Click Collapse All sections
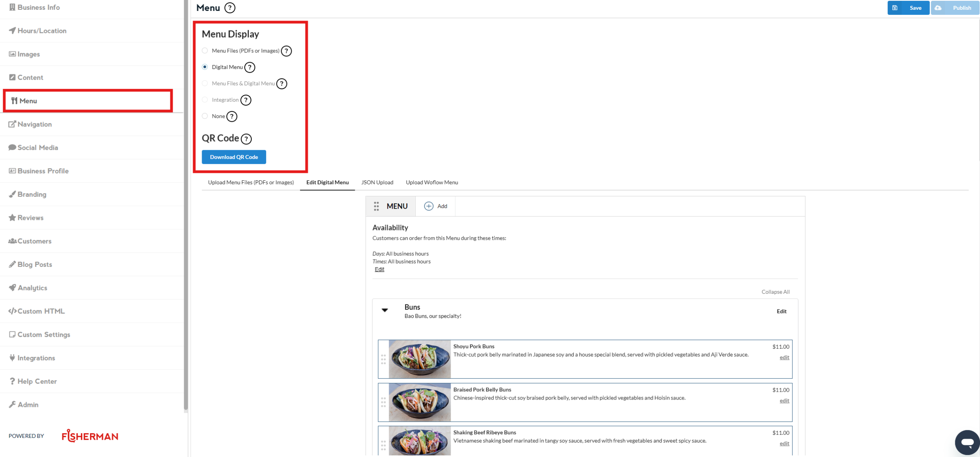Viewport: 980px width, 457px height. (x=775, y=292)
